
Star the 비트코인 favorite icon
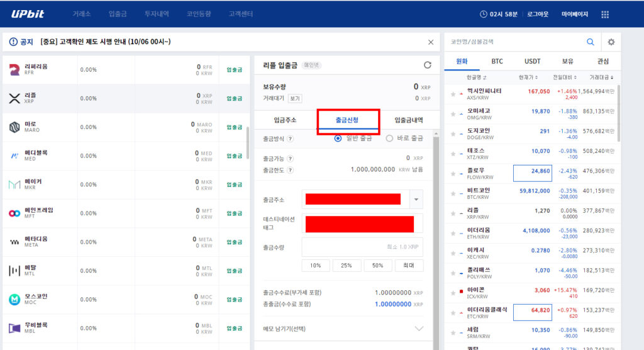coord(453,194)
